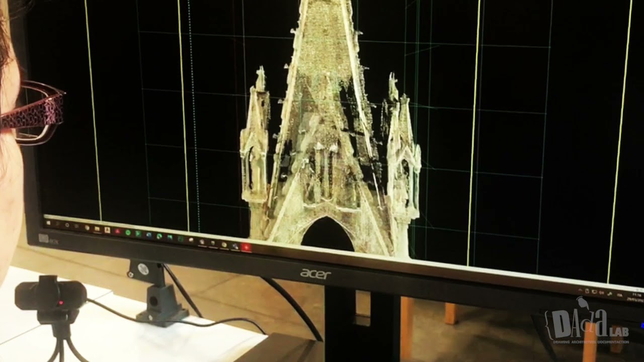Click the green play-triangle taskbar icon
The image size is (644, 362).
coord(138,234)
